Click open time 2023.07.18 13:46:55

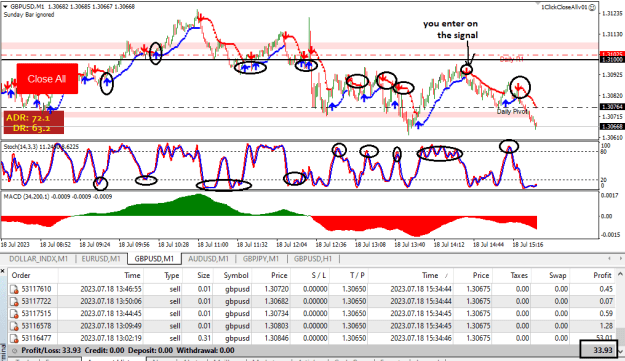point(111,289)
